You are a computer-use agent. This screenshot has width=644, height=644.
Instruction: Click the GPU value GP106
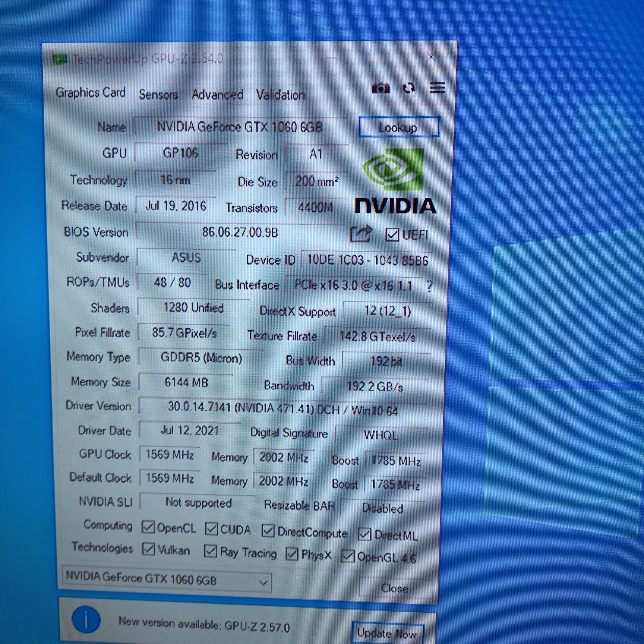pos(181,153)
